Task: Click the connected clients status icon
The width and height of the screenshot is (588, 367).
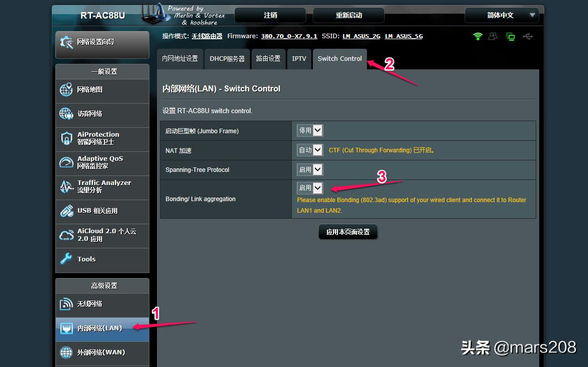Action: coord(493,36)
